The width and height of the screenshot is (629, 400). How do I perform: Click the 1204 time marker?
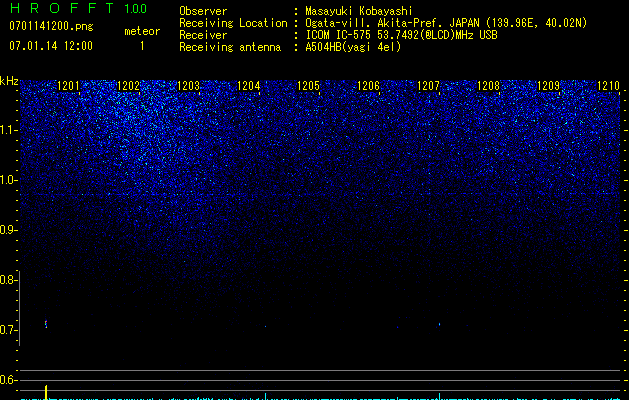[x=249, y=86]
